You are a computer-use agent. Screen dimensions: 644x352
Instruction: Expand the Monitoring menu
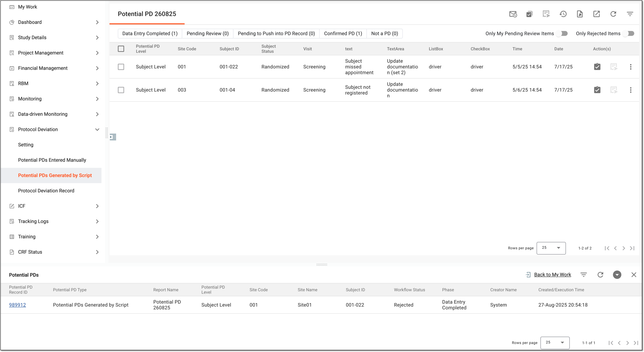coord(97,99)
